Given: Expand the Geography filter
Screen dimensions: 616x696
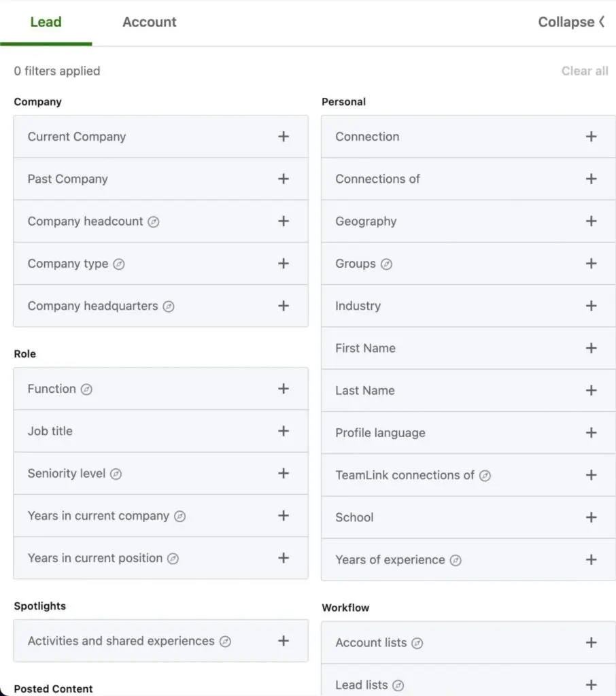Looking at the screenshot, I should coord(591,222).
